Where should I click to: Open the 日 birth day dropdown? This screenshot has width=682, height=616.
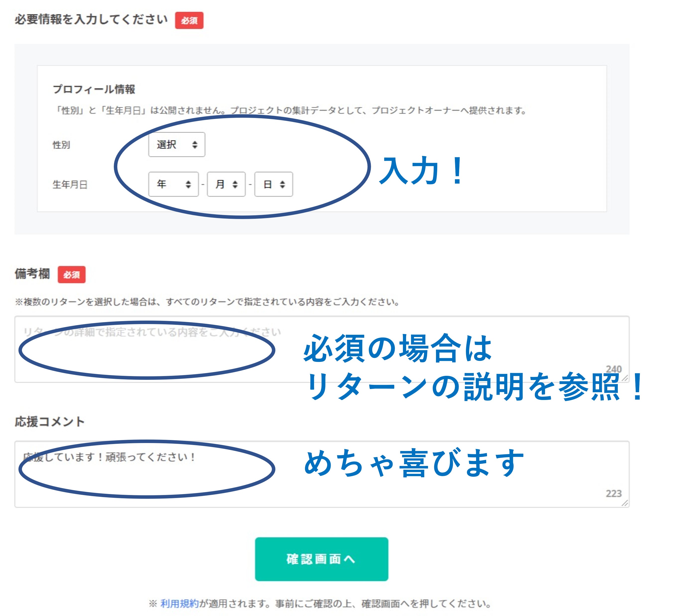pos(273,184)
